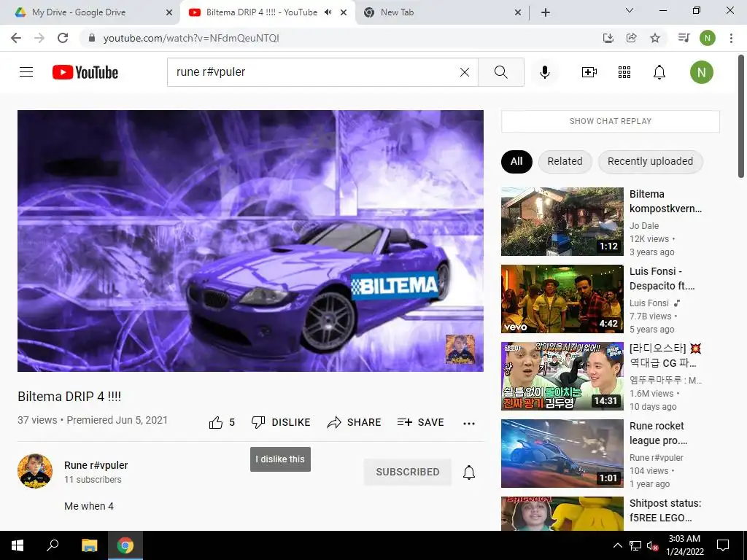This screenshot has height=560, width=747.
Task: Open Rune rocket league pro thumbnail
Action: click(562, 454)
